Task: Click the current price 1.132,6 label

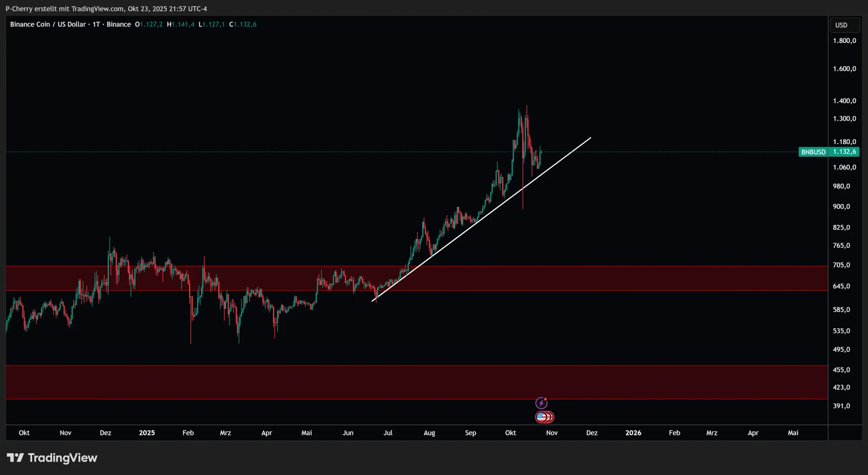Action: (844, 152)
